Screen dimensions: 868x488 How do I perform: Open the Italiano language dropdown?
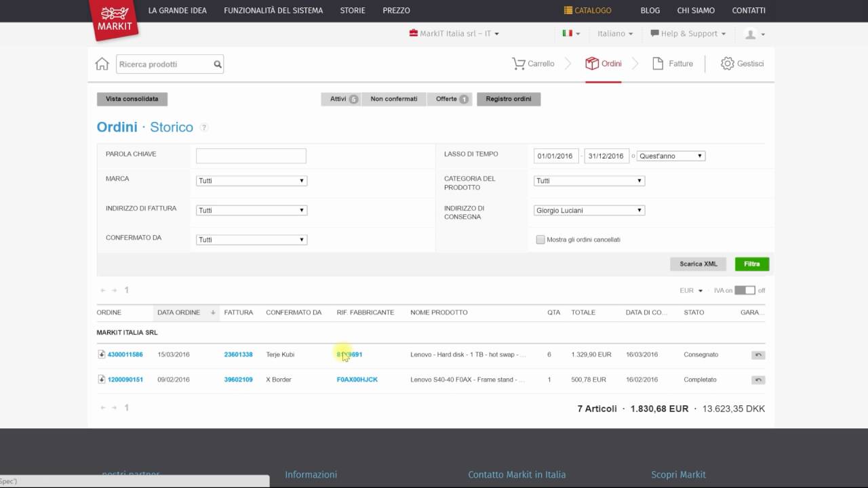615,33
